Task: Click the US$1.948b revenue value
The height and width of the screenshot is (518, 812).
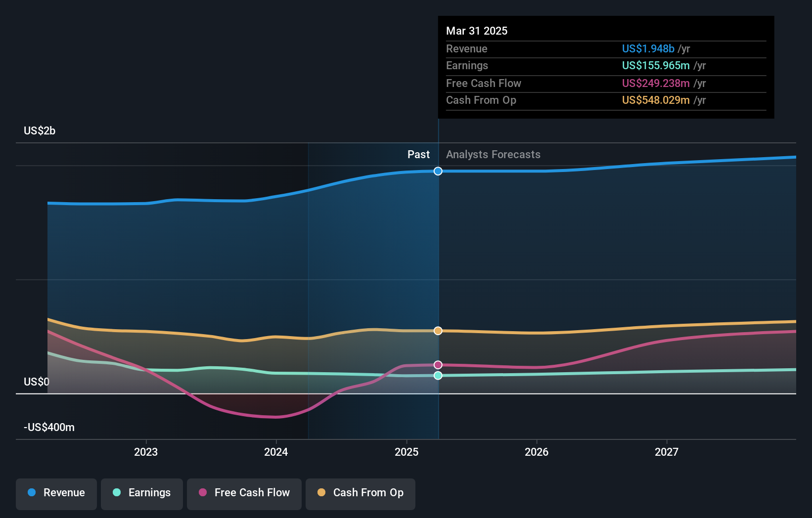Action: (x=648, y=48)
